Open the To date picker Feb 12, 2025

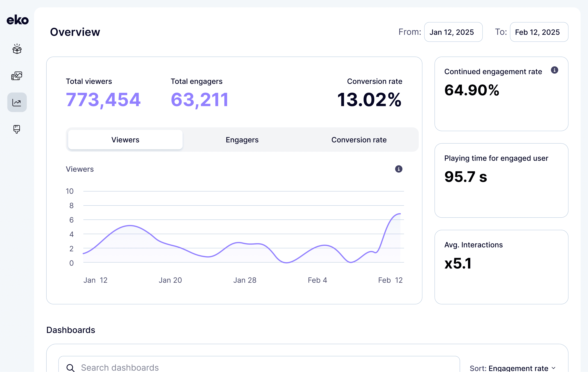tap(539, 32)
